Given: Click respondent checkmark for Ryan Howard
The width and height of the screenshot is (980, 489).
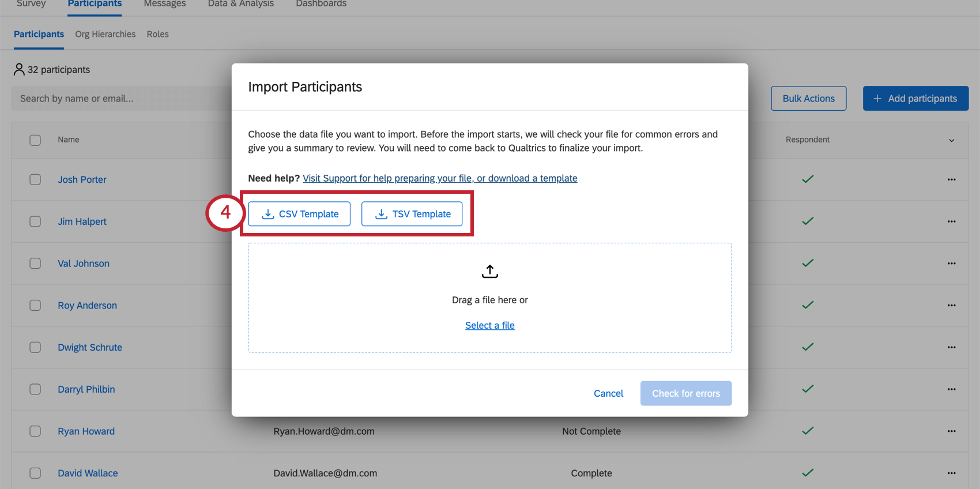Looking at the screenshot, I should point(808,431).
